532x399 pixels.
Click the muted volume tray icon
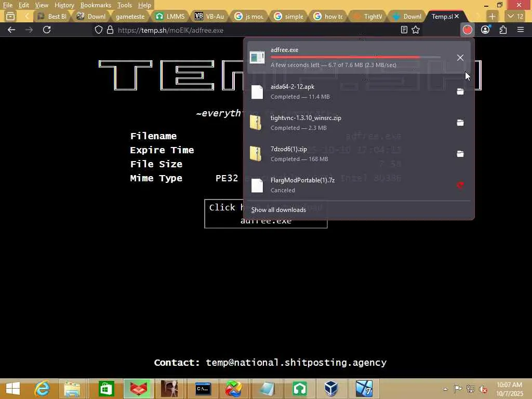483,389
